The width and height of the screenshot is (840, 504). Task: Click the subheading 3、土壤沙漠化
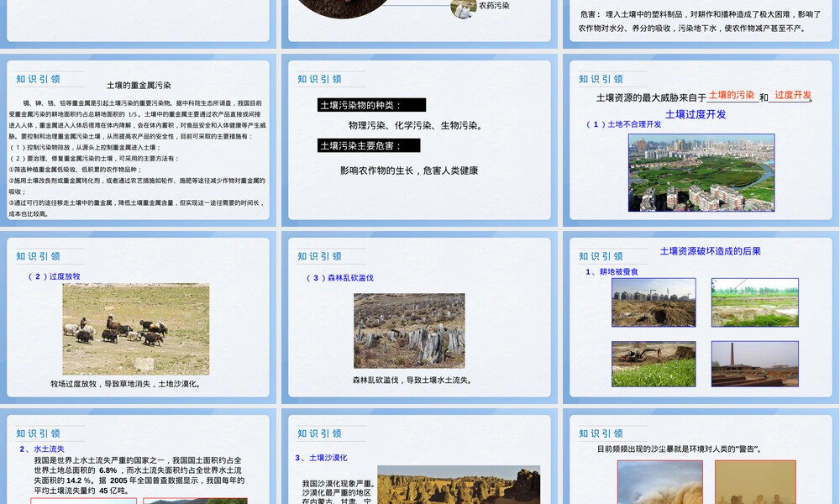[x=322, y=458]
